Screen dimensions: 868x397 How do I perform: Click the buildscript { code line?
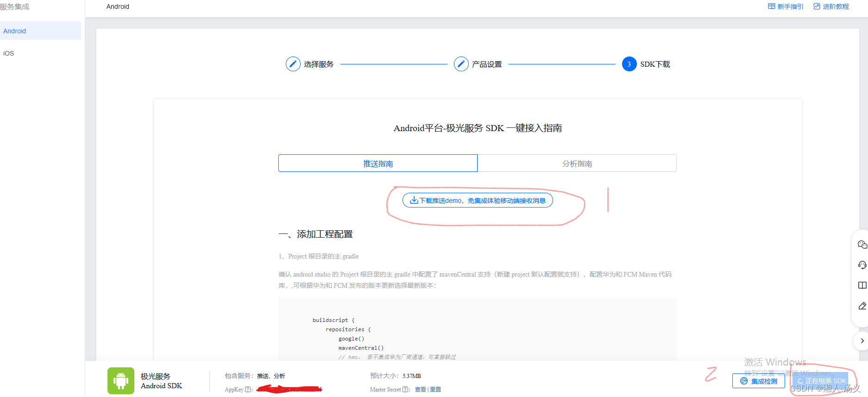click(333, 320)
